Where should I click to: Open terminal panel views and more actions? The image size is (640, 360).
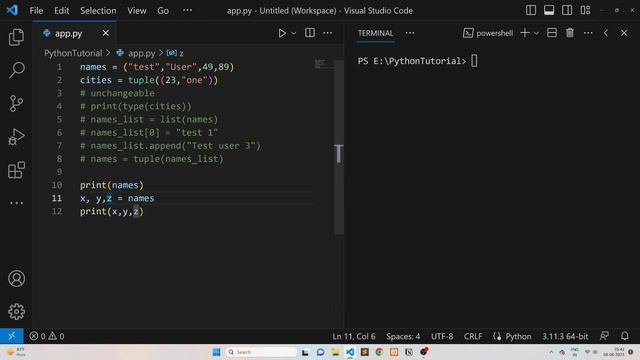(588, 33)
